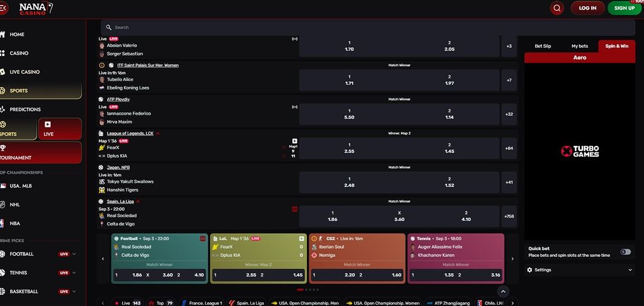Expand the Tennis category chevron
The height and width of the screenshot is (306, 644).
(74, 273)
